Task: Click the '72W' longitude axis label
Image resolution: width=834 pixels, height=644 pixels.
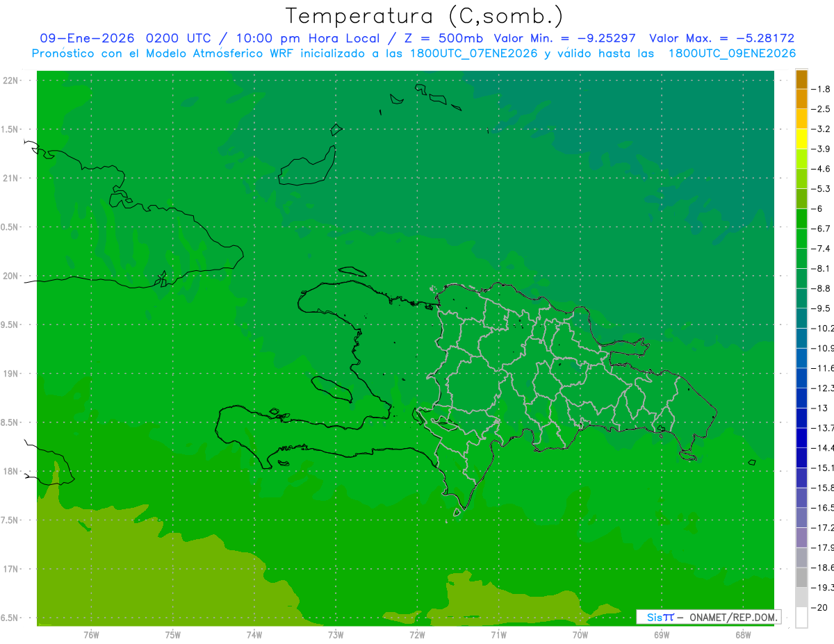Action: [417, 635]
